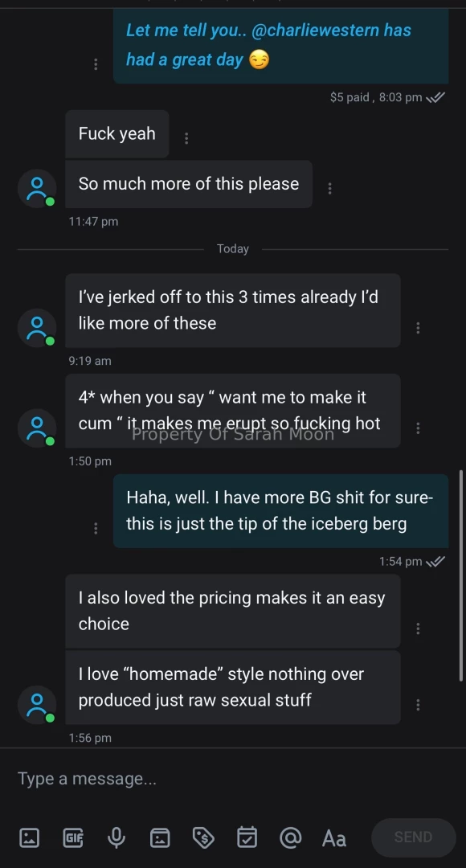Click the price tag icon to set a price

pyautogui.click(x=203, y=837)
